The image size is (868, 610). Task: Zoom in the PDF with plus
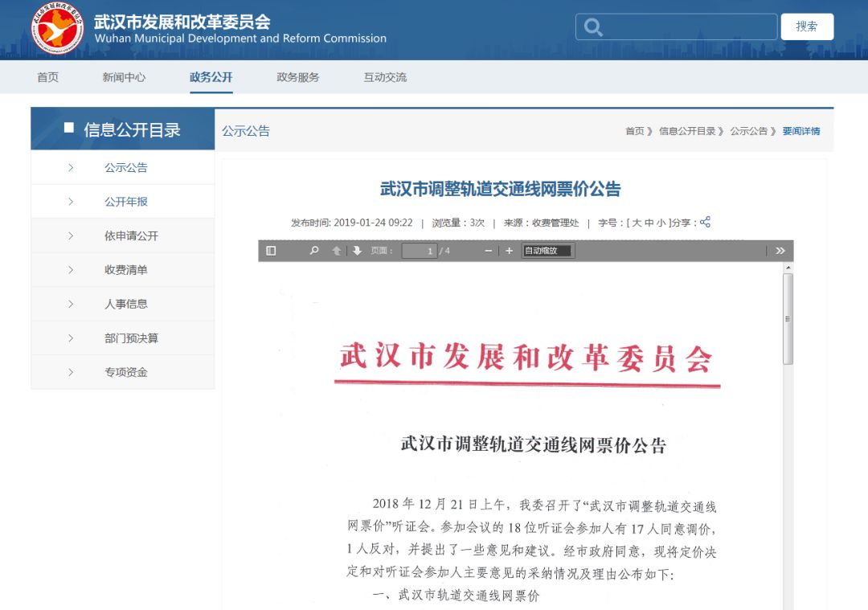coord(509,251)
